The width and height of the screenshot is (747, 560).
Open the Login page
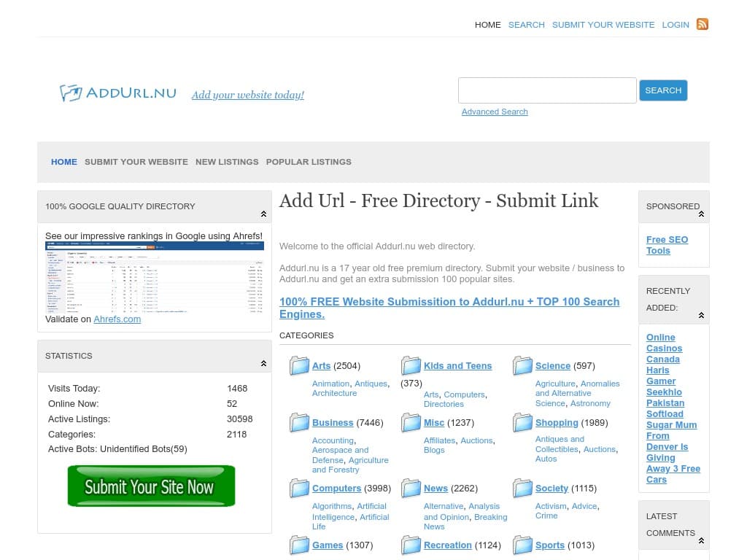pos(675,25)
